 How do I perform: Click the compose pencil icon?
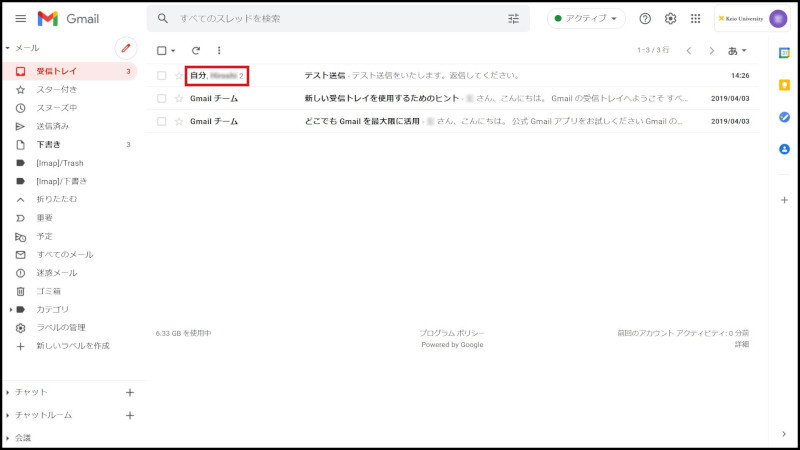(125, 48)
